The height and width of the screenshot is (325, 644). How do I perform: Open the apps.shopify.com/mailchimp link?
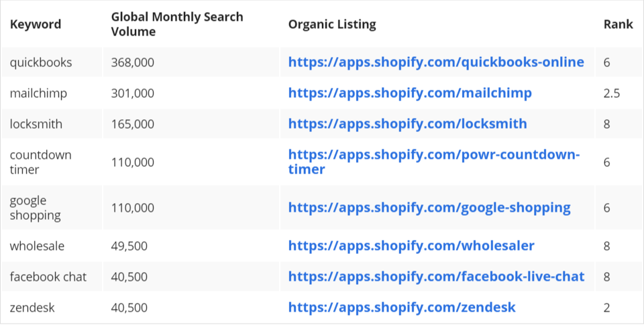(410, 93)
